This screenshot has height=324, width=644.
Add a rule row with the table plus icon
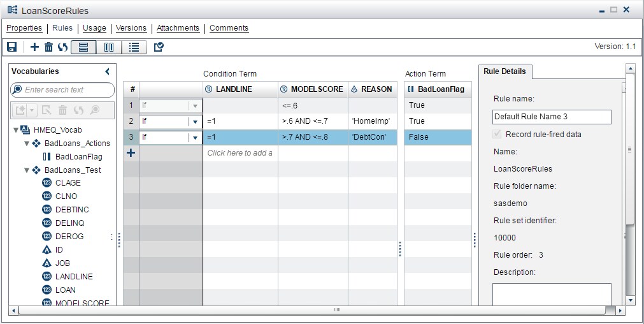coord(131,153)
